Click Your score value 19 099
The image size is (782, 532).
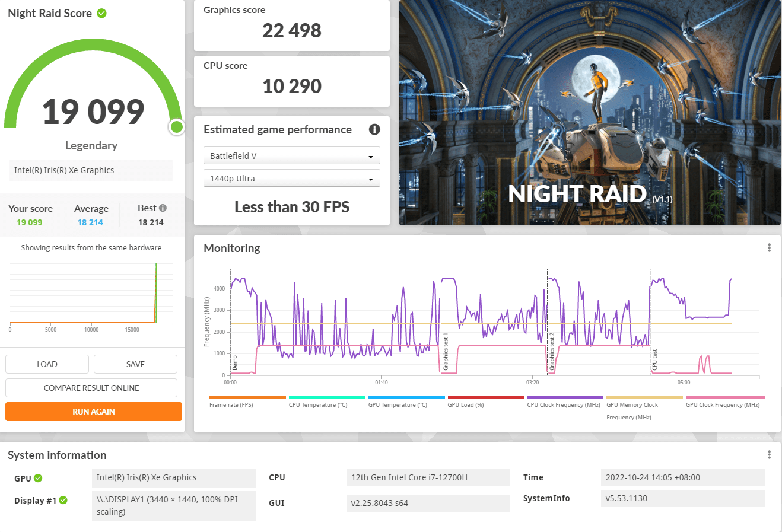[30, 222]
